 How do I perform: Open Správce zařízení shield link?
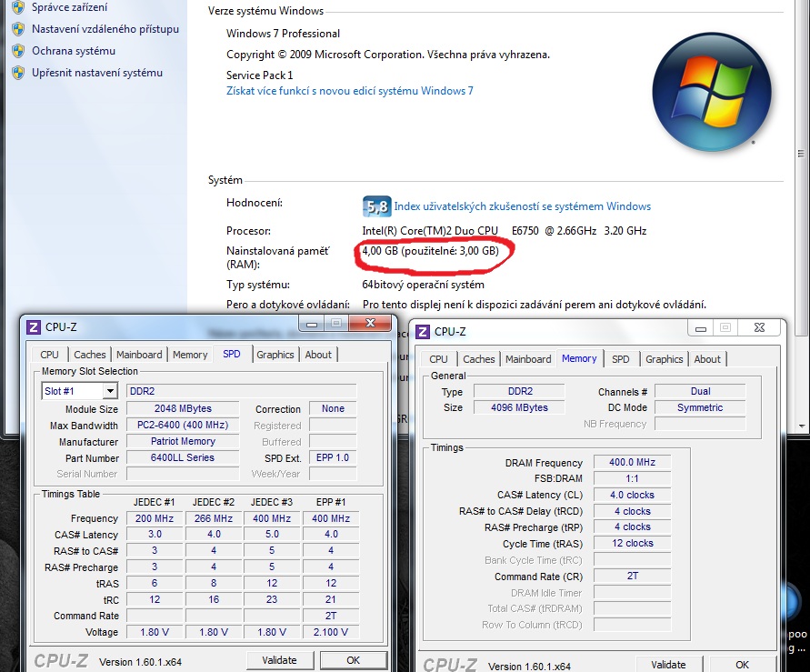pyautogui.click(x=18, y=7)
